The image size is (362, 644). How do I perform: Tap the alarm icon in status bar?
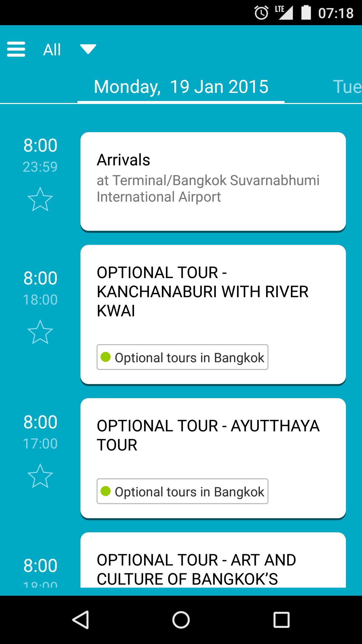261,13
